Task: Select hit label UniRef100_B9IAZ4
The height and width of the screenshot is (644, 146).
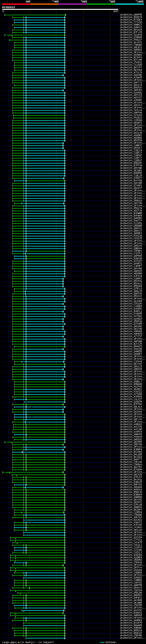Action: 131,30
